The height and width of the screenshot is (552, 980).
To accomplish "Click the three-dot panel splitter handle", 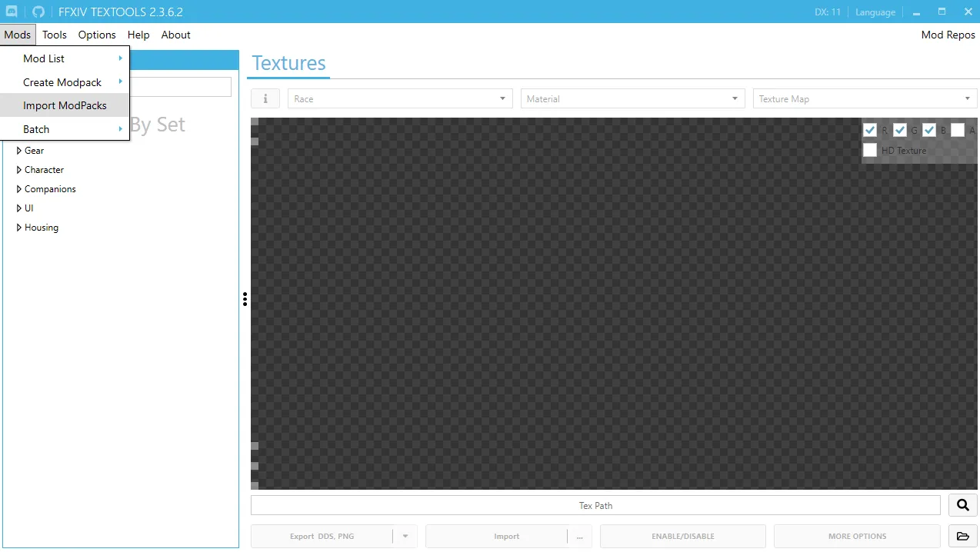I will pyautogui.click(x=245, y=299).
